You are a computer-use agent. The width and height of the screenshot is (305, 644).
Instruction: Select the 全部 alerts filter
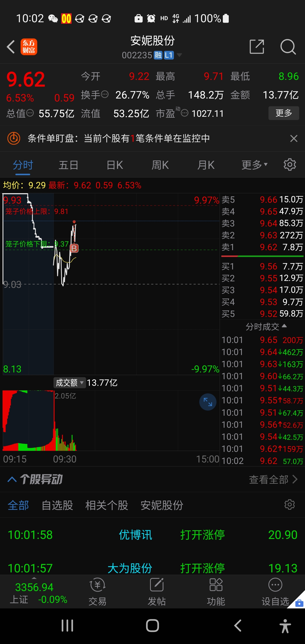18,505
